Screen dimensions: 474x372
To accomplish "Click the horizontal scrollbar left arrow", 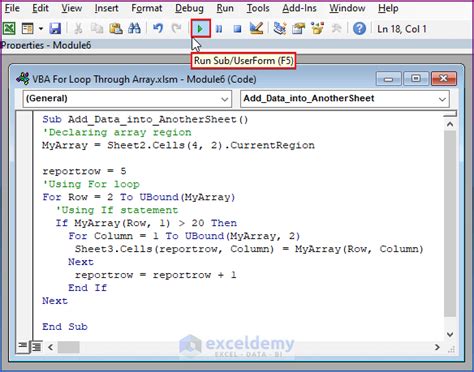I will 51,347.
